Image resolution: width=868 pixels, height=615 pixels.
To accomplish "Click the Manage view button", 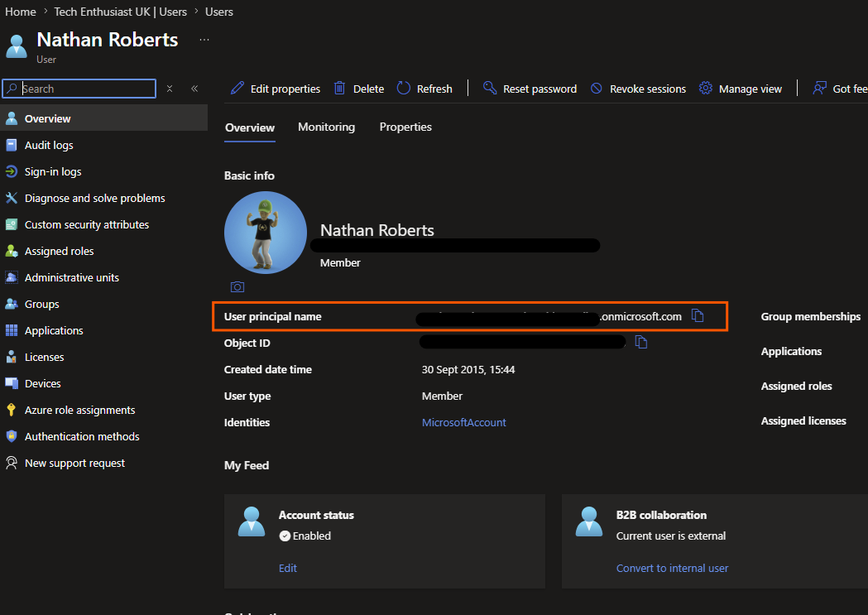I will tap(740, 89).
